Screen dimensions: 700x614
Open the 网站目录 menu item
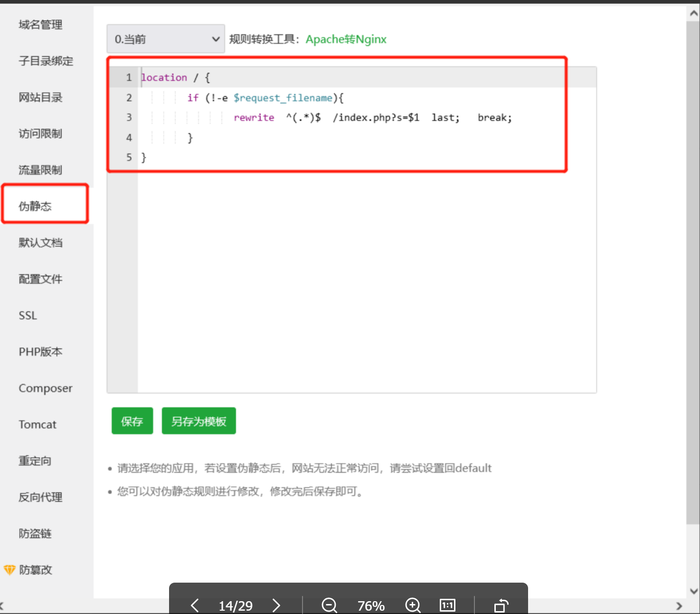[x=41, y=97]
